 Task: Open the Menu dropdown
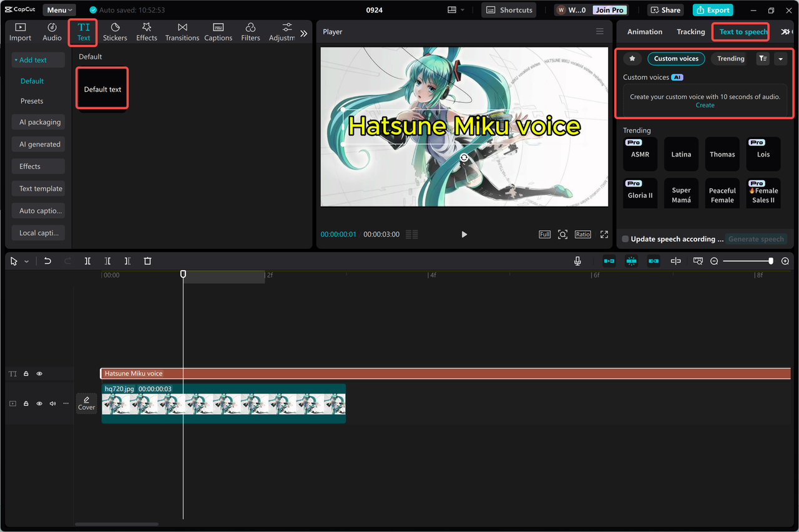click(59, 9)
